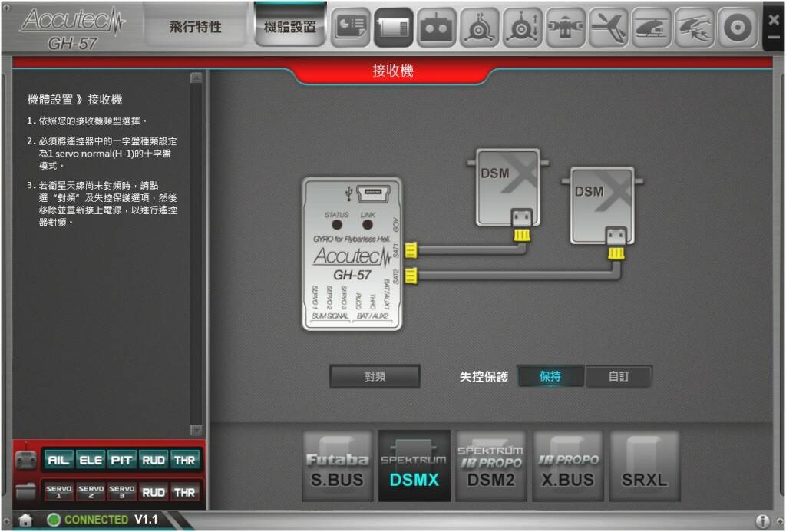
Task: Click the RUD indicator in the transmitter row
Action: point(154,461)
